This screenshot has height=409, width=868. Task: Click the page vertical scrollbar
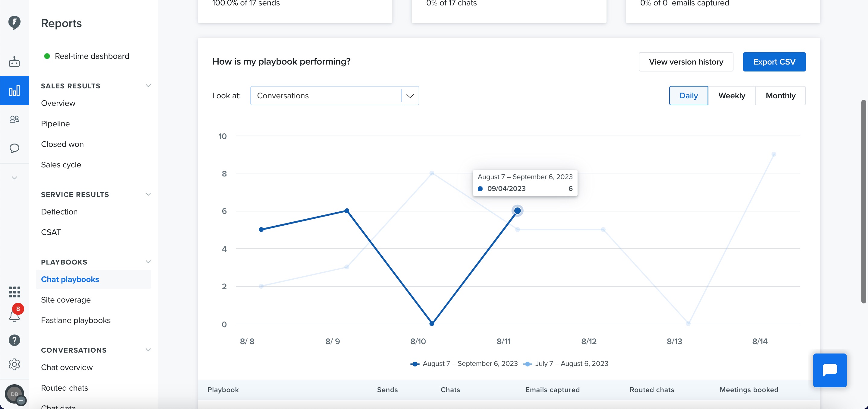(x=863, y=201)
